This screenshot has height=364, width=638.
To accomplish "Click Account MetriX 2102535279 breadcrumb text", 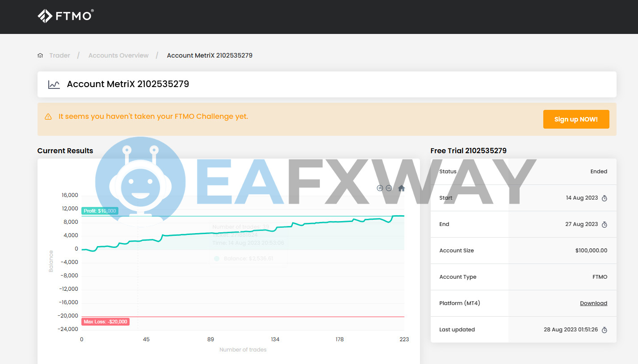I will coord(210,55).
